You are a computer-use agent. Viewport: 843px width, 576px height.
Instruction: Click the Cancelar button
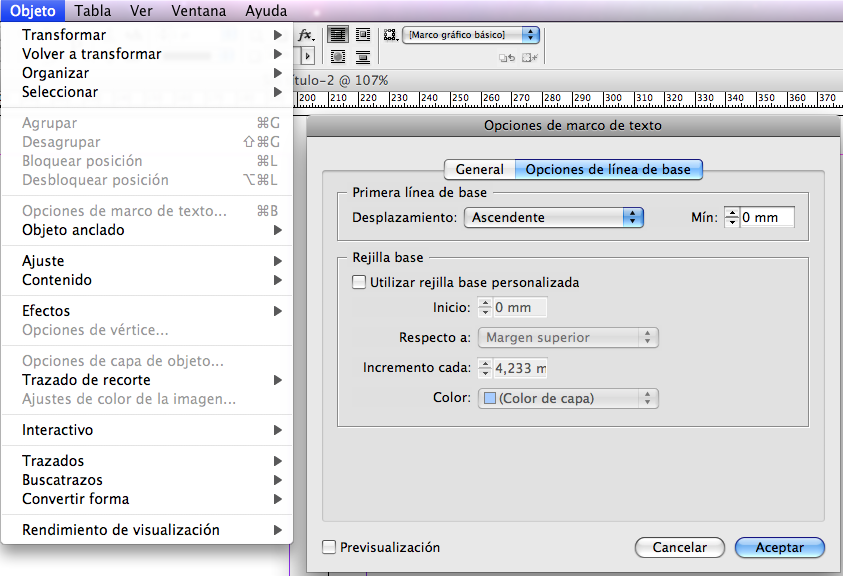679,547
